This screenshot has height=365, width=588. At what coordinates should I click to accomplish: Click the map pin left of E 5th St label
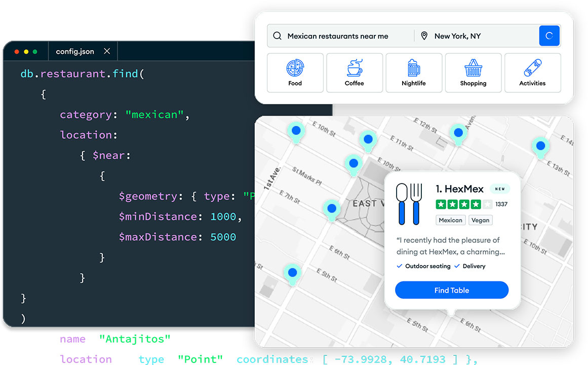coord(292,274)
